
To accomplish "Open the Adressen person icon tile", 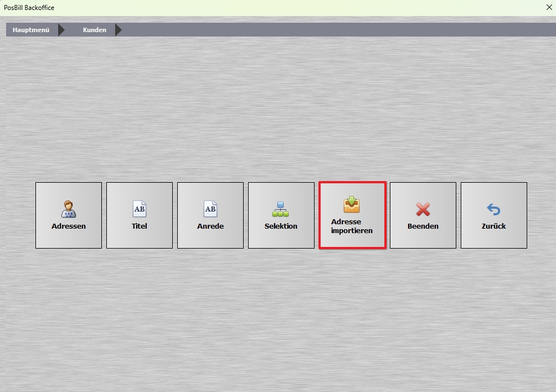I will coord(69,209).
